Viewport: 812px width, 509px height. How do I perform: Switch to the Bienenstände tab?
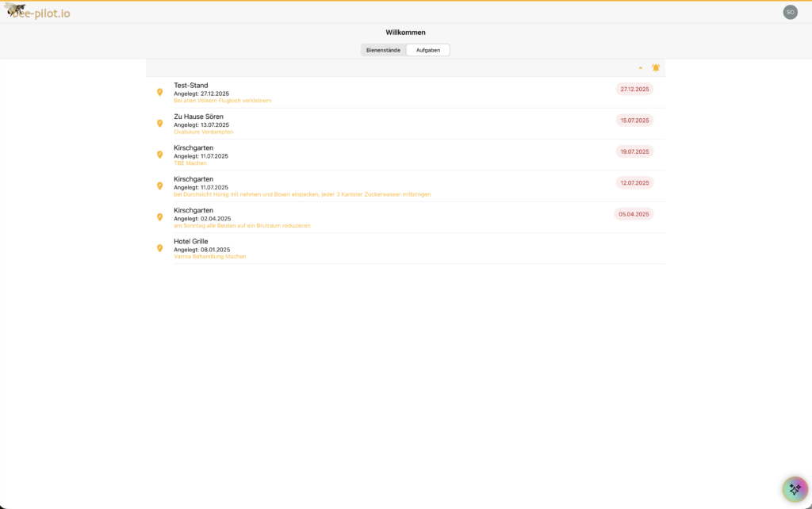[x=383, y=49]
